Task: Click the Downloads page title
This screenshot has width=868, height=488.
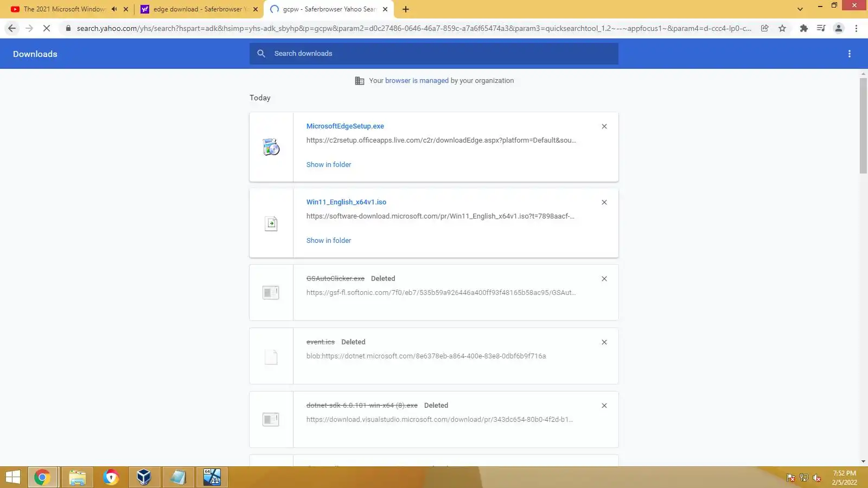Action: click(x=35, y=54)
